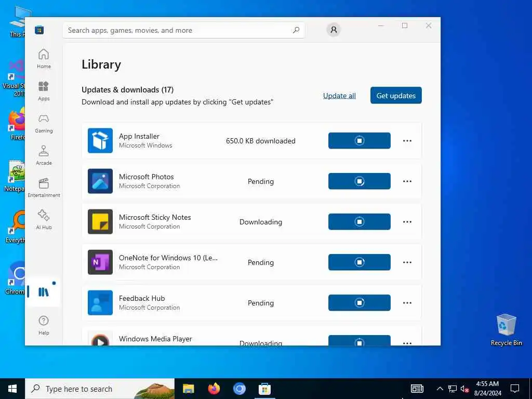Open the Gaming section
532x399 pixels.
coord(44,123)
